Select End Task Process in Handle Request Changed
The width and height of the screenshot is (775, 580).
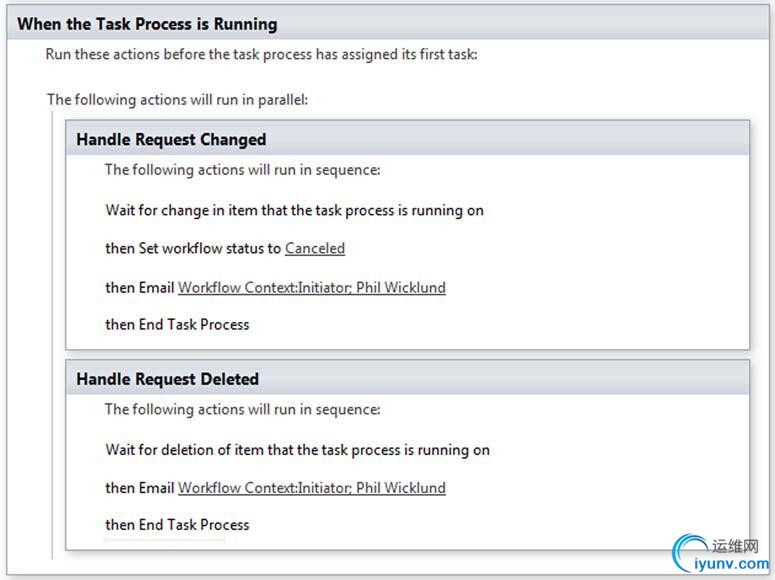[177, 324]
